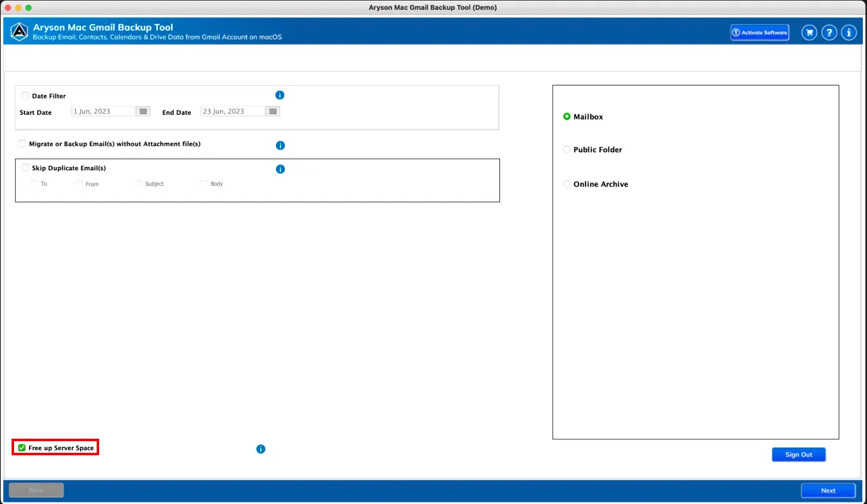
Task: Click the green zoom window button
Action: tap(28, 7)
